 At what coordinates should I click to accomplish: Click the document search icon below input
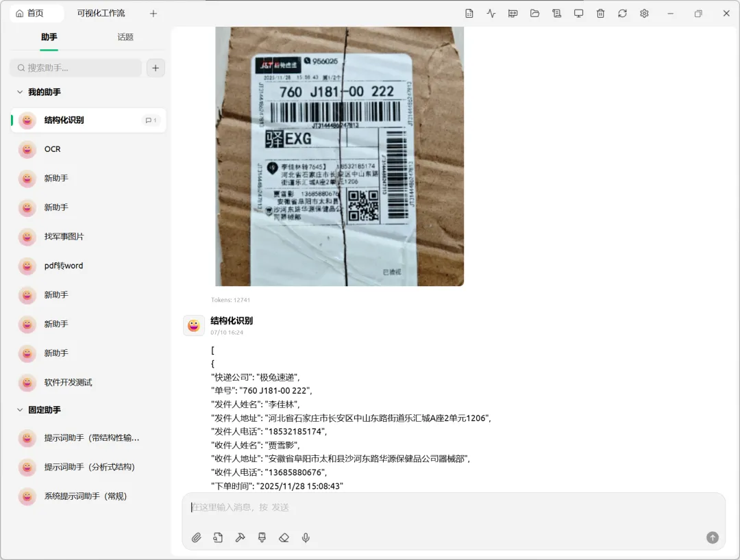tap(218, 537)
